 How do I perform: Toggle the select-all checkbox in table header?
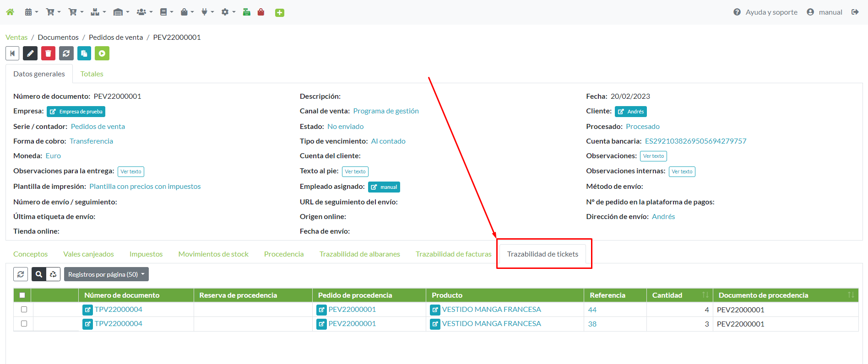tap(22, 295)
